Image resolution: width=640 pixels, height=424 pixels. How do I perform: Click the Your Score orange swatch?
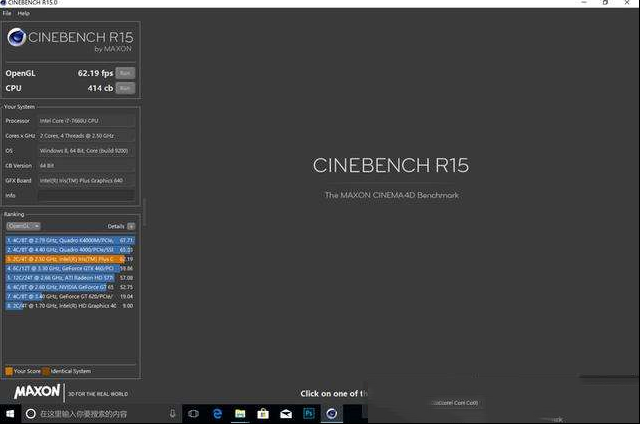[9, 371]
